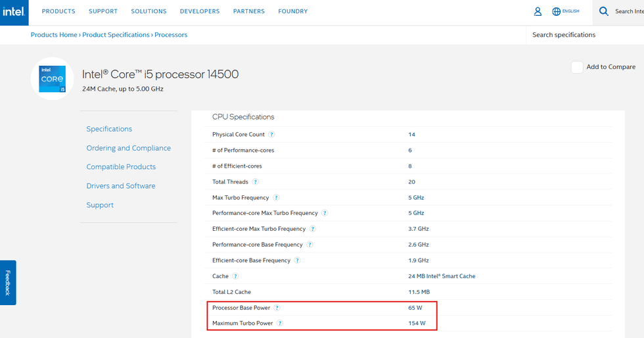The height and width of the screenshot is (338, 644).
Task: Go to Product Specifications breadcrumb
Action: point(116,35)
